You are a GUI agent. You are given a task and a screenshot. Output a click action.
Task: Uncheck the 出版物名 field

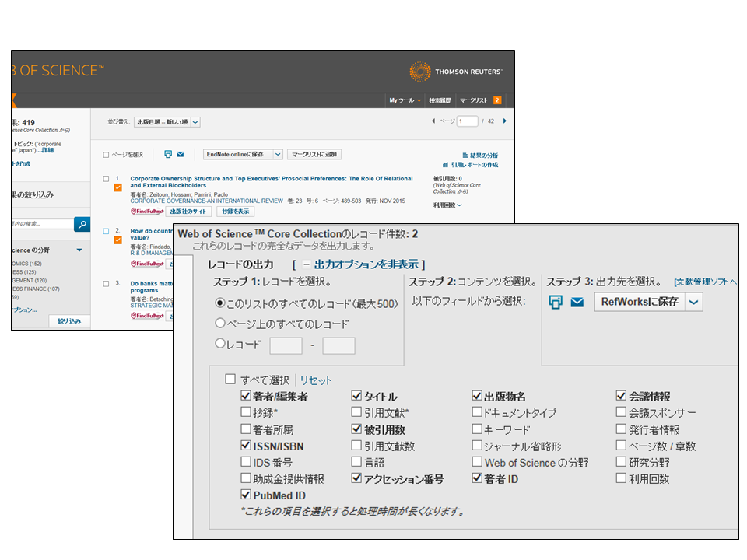pyautogui.click(x=477, y=396)
